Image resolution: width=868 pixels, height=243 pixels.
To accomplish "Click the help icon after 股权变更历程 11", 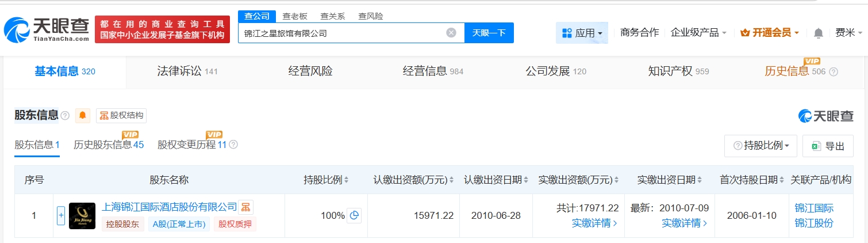I will (x=233, y=145).
